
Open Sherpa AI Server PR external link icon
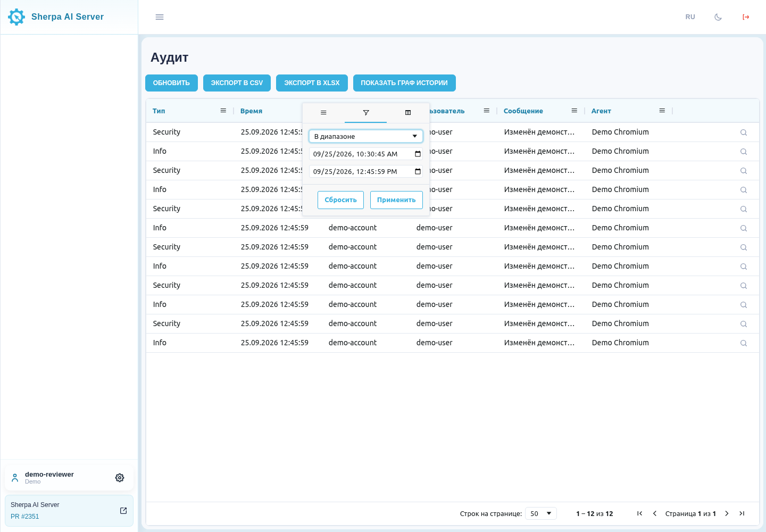123,511
